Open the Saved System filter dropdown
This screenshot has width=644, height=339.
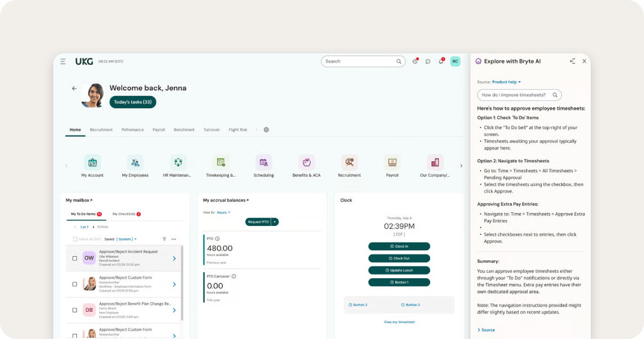[127, 239]
